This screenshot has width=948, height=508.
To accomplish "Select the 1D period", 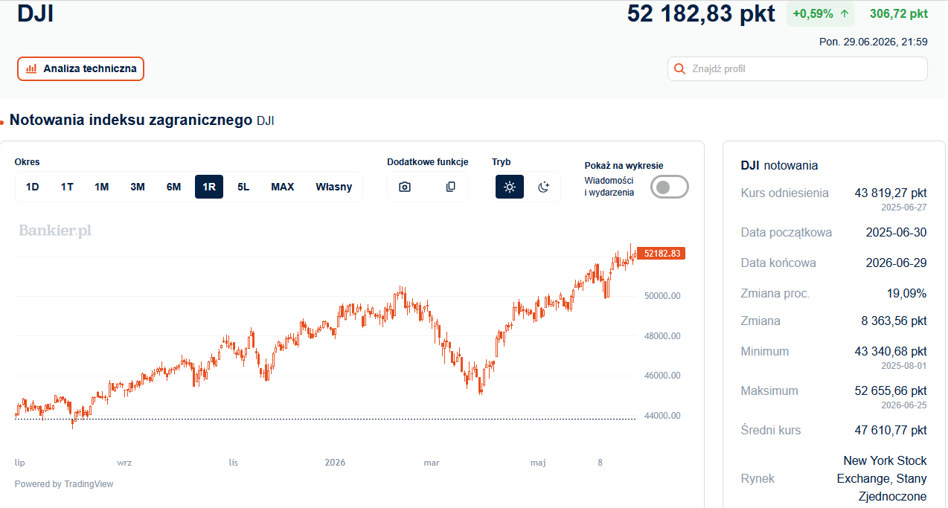I will point(32,187).
